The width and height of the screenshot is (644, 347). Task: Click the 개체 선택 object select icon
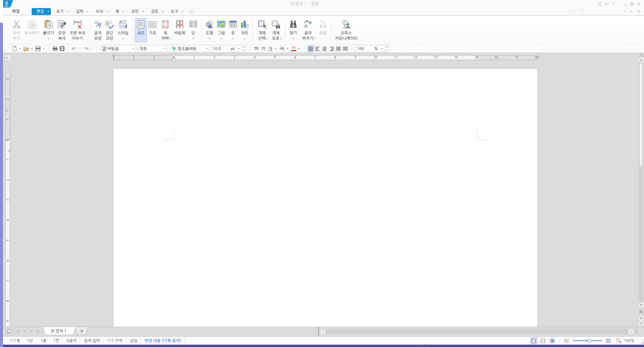point(262,25)
